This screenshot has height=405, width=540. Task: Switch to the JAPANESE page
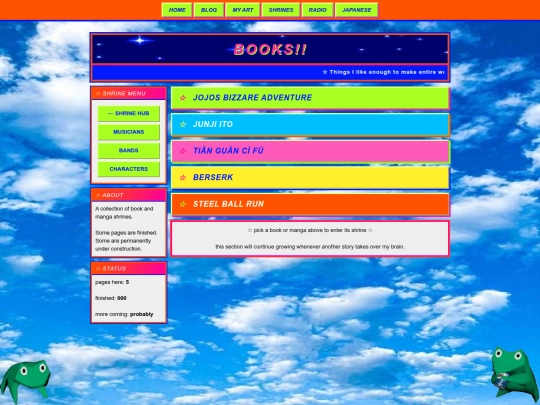click(x=356, y=10)
